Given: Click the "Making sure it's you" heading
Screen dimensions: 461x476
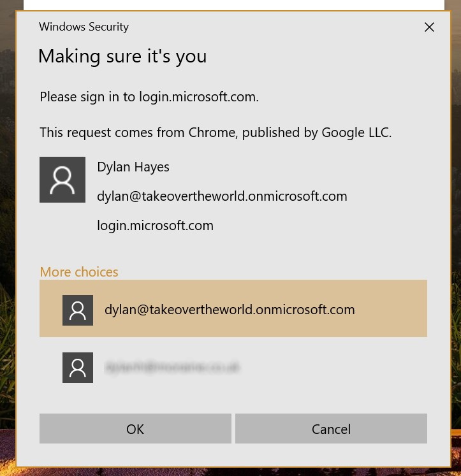Looking at the screenshot, I should pos(122,57).
